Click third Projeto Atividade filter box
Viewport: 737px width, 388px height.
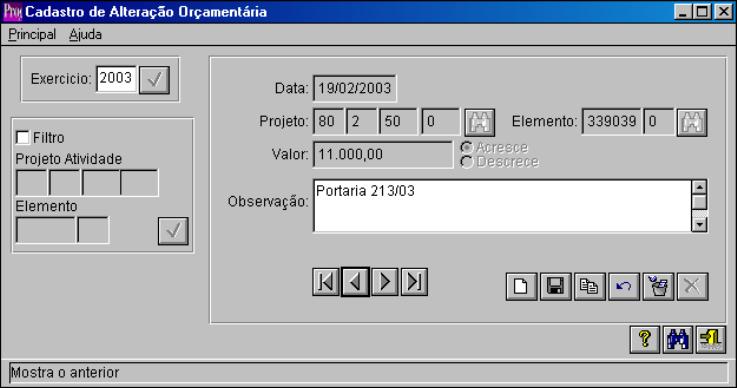click(x=101, y=183)
